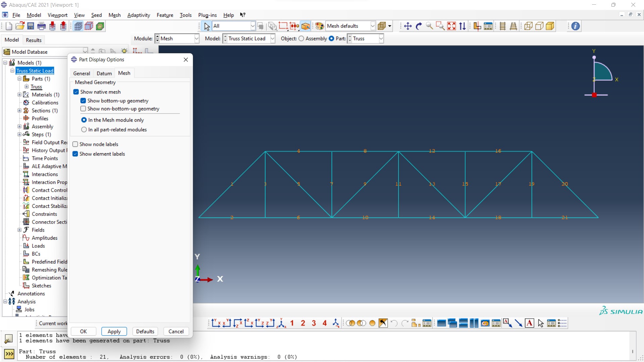Apply the XY front view icon
Screen dimensions: 644x362
[x=216, y=323]
